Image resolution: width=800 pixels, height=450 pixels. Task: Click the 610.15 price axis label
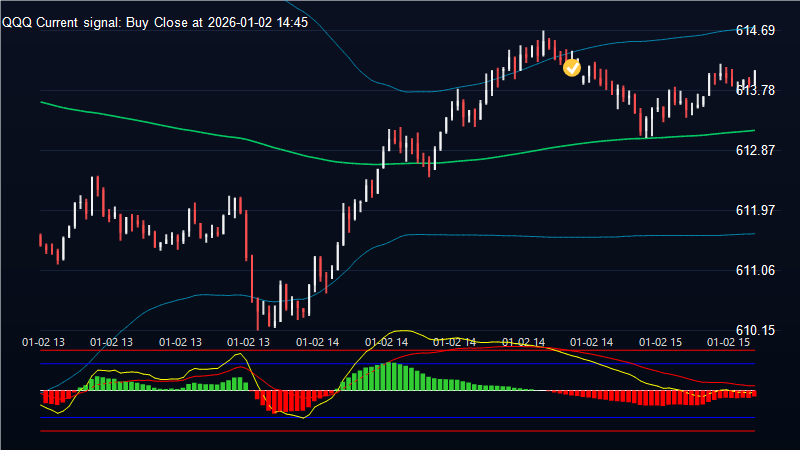[x=755, y=330]
